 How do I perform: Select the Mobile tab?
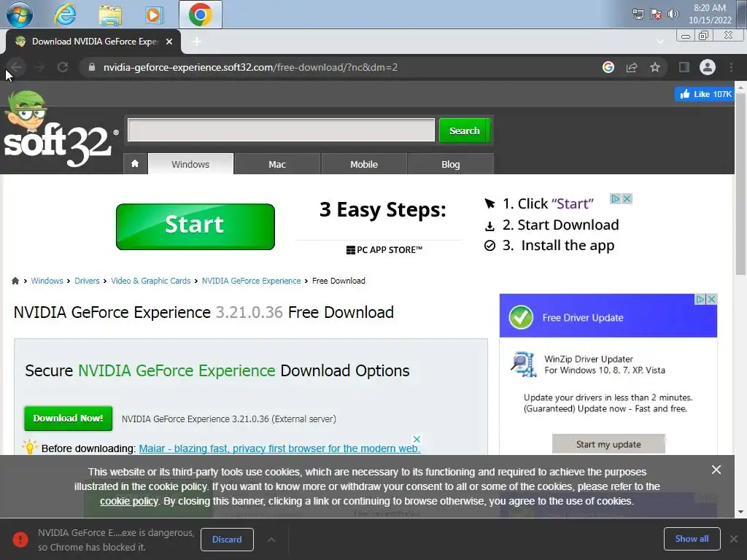coord(364,164)
